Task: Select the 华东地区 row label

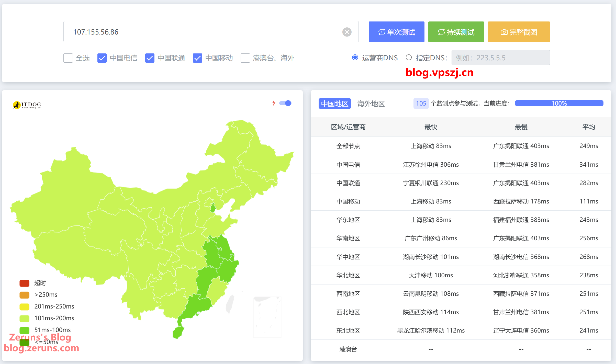Action: [x=348, y=220]
